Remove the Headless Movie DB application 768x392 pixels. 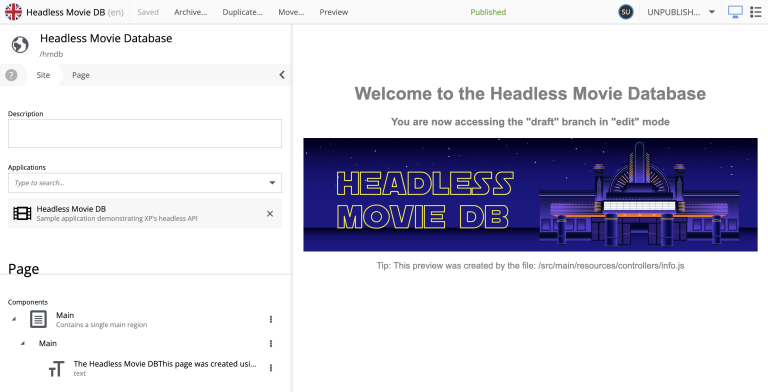coord(270,214)
